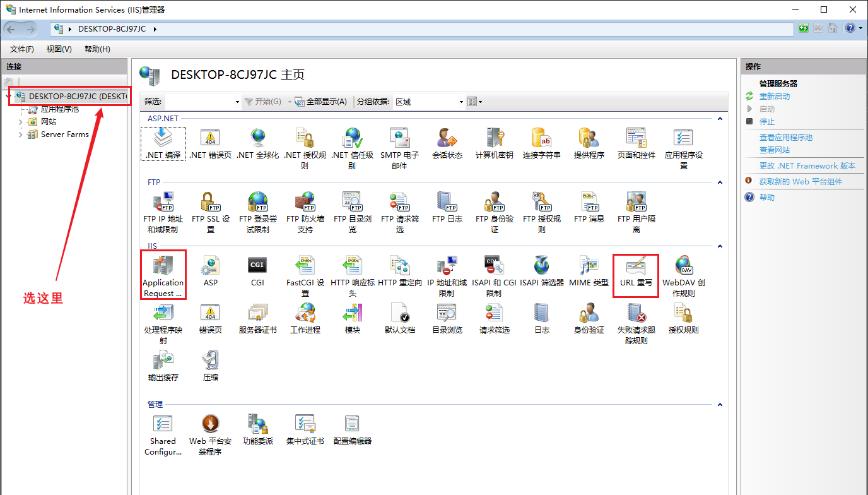Open FTP 防火墙支持 icon
868x495 pixels.
pyautogui.click(x=305, y=213)
